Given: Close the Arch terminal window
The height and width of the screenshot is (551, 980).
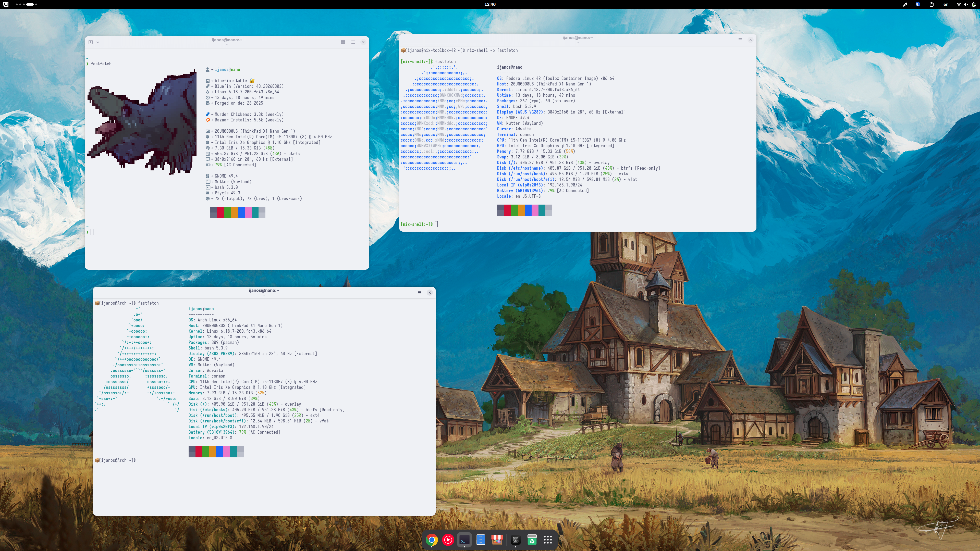Looking at the screenshot, I should tap(430, 292).
